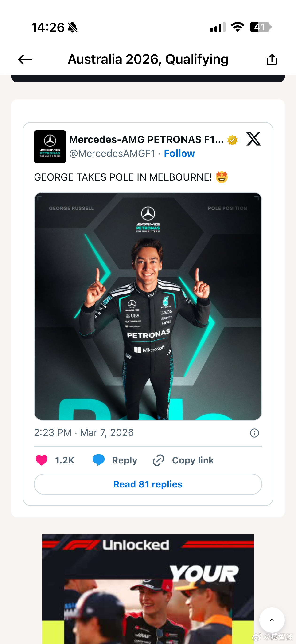Open the X logo on tweet
The height and width of the screenshot is (644, 296).
[253, 139]
